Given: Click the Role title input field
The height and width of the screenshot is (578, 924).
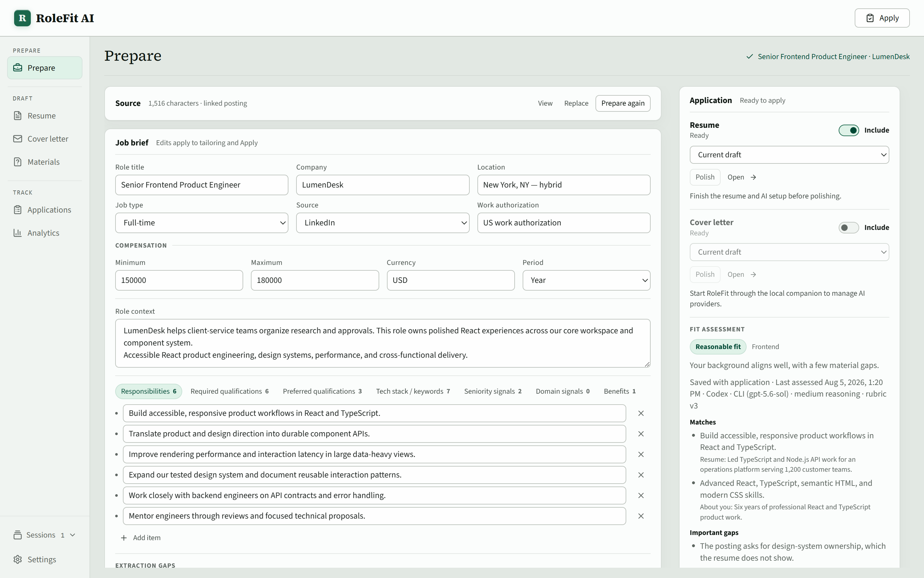Looking at the screenshot, I should click(201, 185).
